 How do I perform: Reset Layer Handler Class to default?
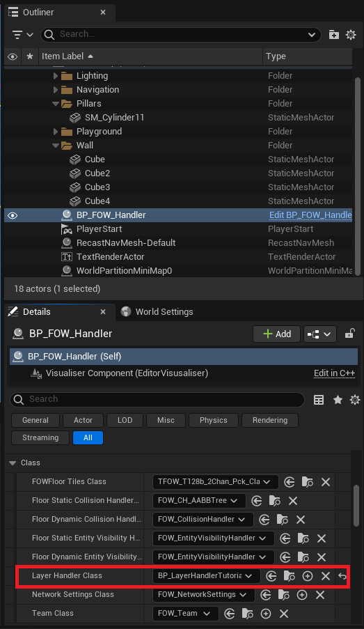tap(342, 576)
